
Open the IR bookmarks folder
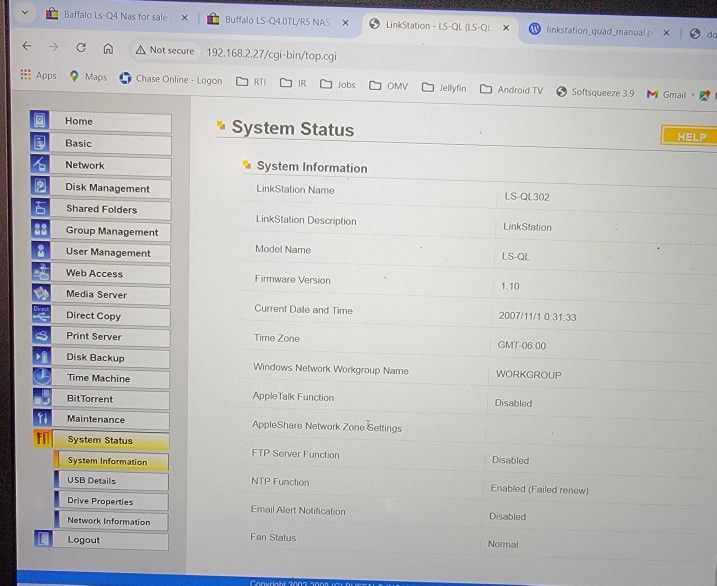pos(293,83)
